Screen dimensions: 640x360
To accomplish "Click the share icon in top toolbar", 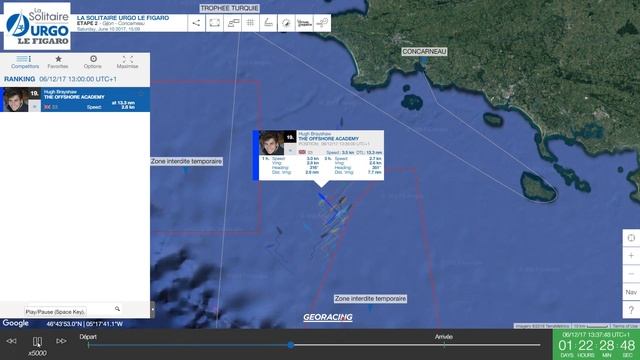I will click(x=196, y=23).
